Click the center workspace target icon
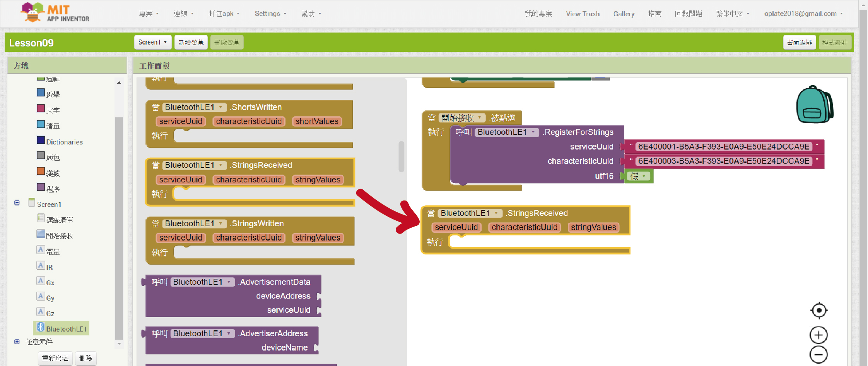 (x=818, y=311)
